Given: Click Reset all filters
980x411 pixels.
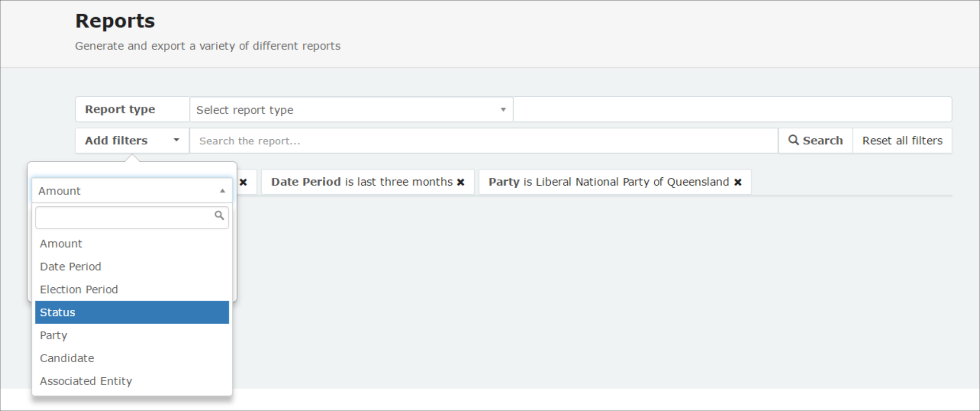Looking at the screenshot, I should (x=902, y=141).
